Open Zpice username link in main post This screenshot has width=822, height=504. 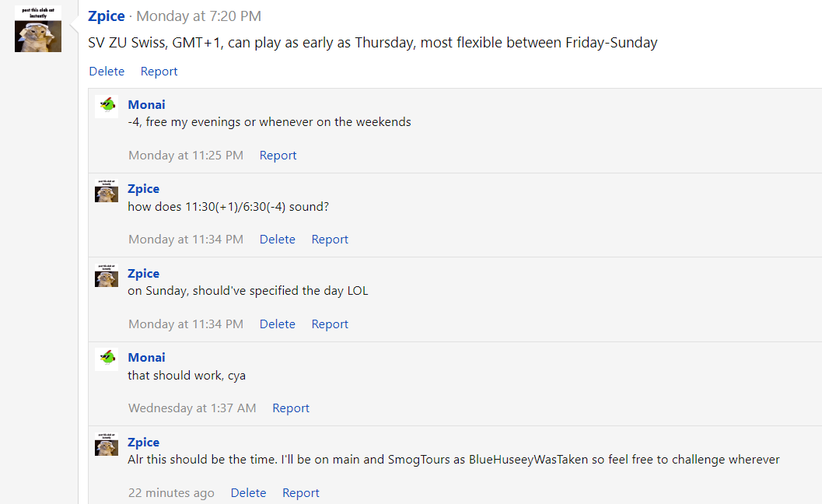(x=107, y=16)
